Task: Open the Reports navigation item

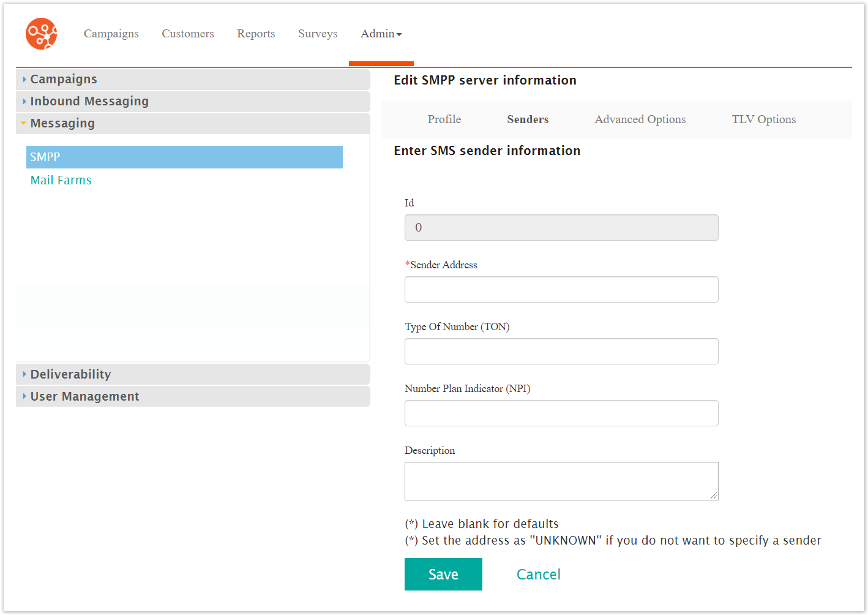Action: click(x=256, y=34)
